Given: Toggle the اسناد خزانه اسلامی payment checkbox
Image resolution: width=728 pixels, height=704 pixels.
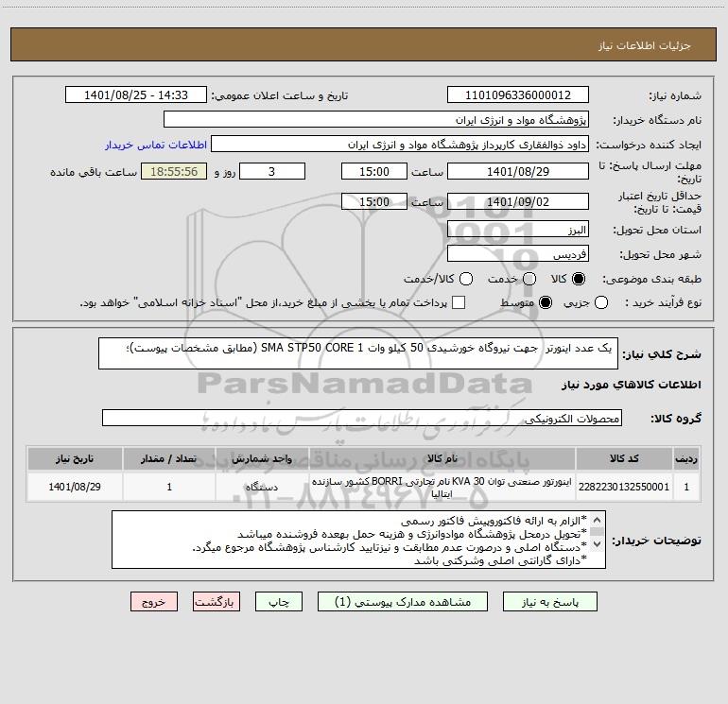Looking at the screenshot, I should (459, 302).
